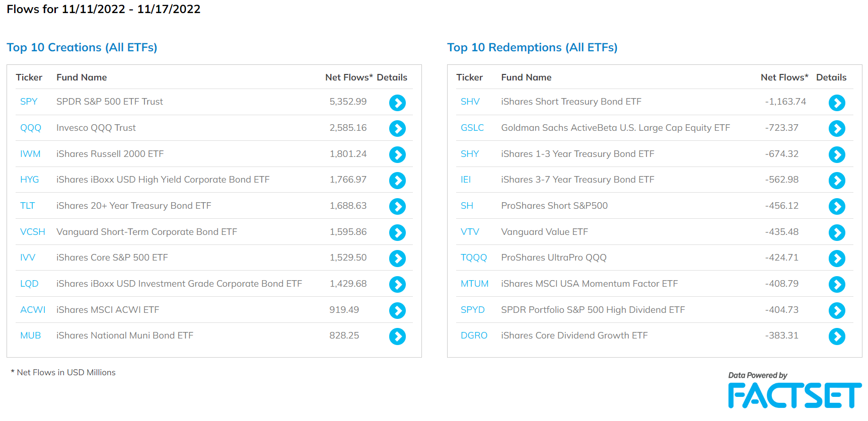The image size is (868, 421).
Task: Open the TLT ticker link
Action: pyautogui.click(x=28, y=206)
